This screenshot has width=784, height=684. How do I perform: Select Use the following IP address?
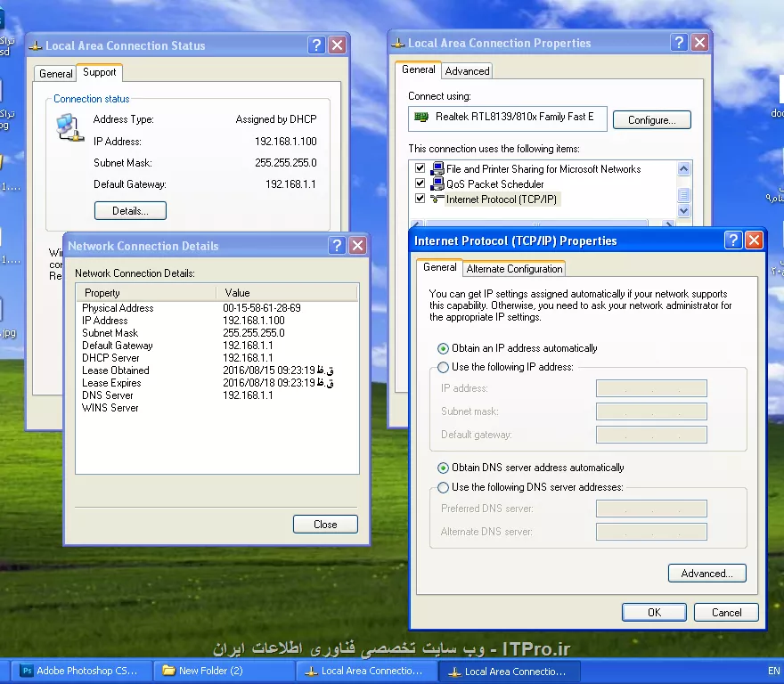click(x=443, y=368)
